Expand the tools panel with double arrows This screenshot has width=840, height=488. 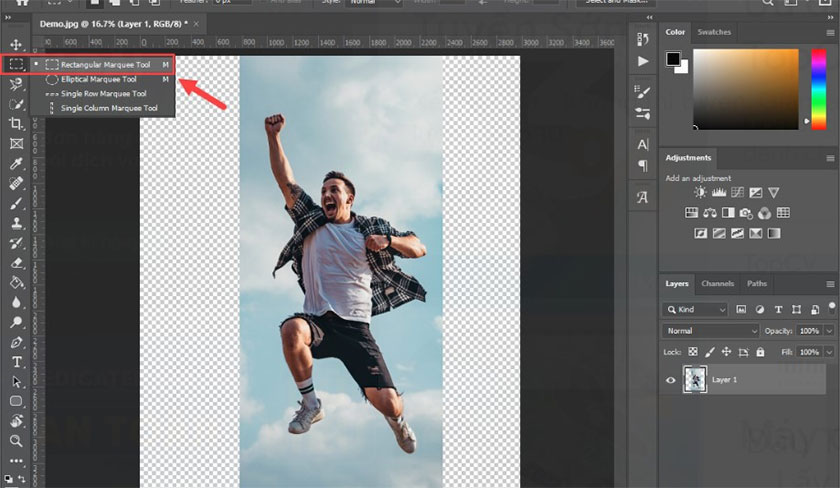8,18
